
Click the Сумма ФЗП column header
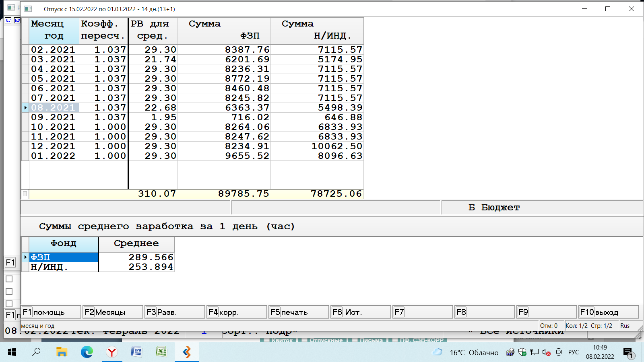click(224, 31)
